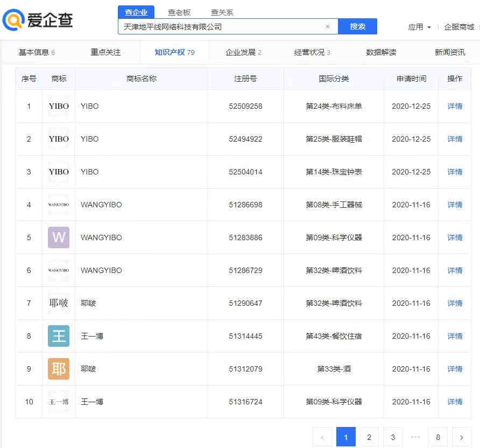Open 详情 for registration 51316724
Viewport: 480px width, 448px height.
point(455,402)
